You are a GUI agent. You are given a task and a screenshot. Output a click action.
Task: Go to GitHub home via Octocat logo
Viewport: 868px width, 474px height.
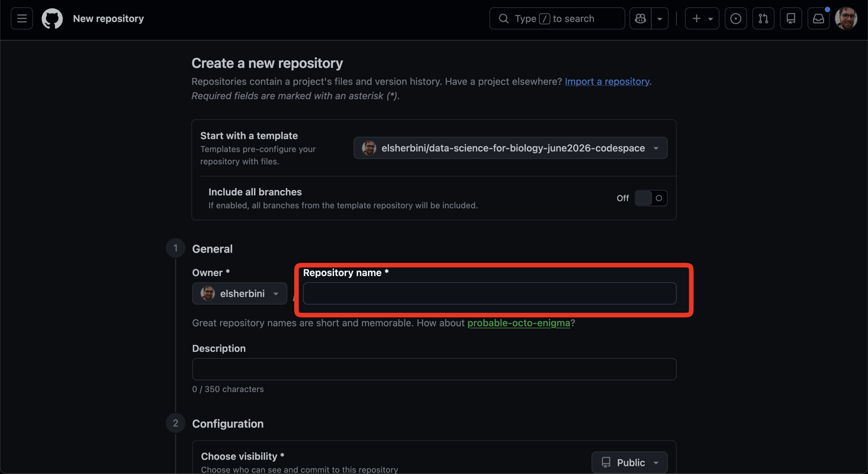[x=52, y=19]
